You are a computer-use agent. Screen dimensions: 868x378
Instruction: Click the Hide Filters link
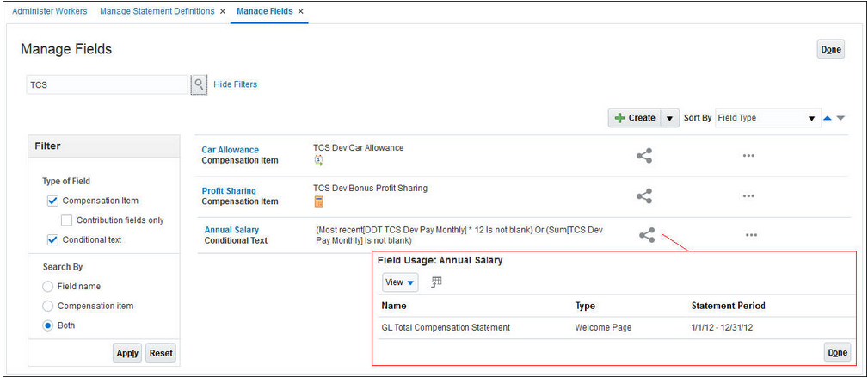tap(235, 84)
